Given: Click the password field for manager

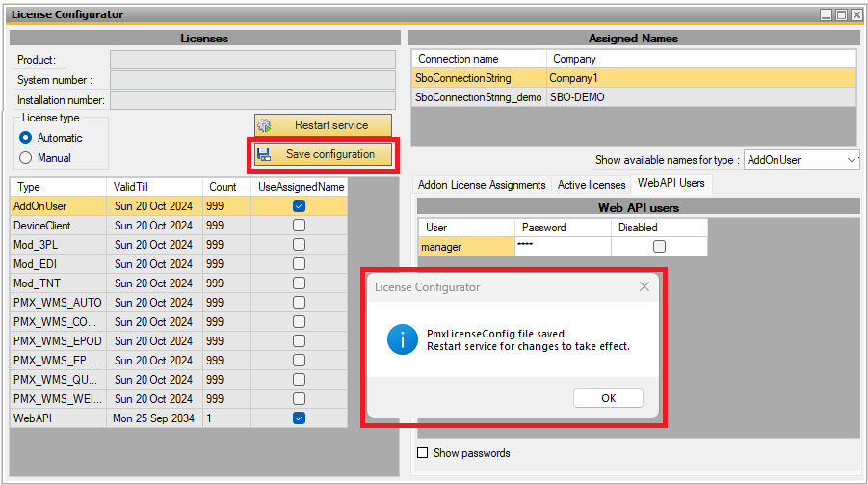Looking at the screenshot, I should click(563, 247).
